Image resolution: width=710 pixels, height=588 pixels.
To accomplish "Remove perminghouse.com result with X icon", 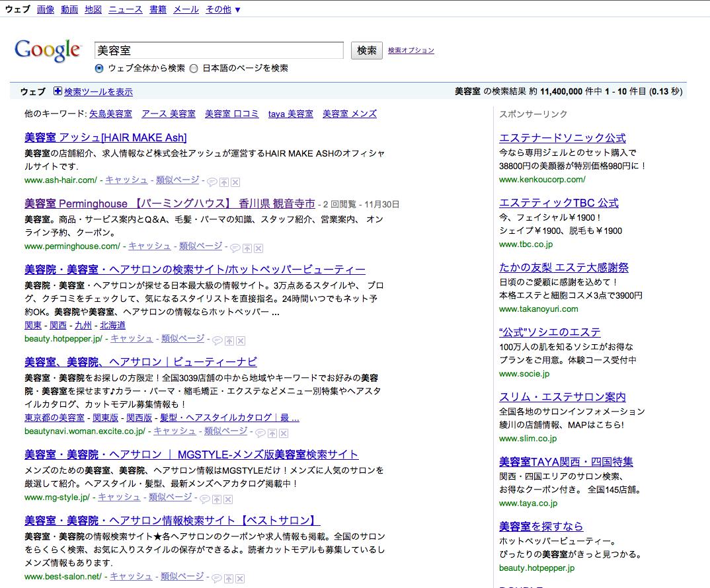I will pos(258,248).
